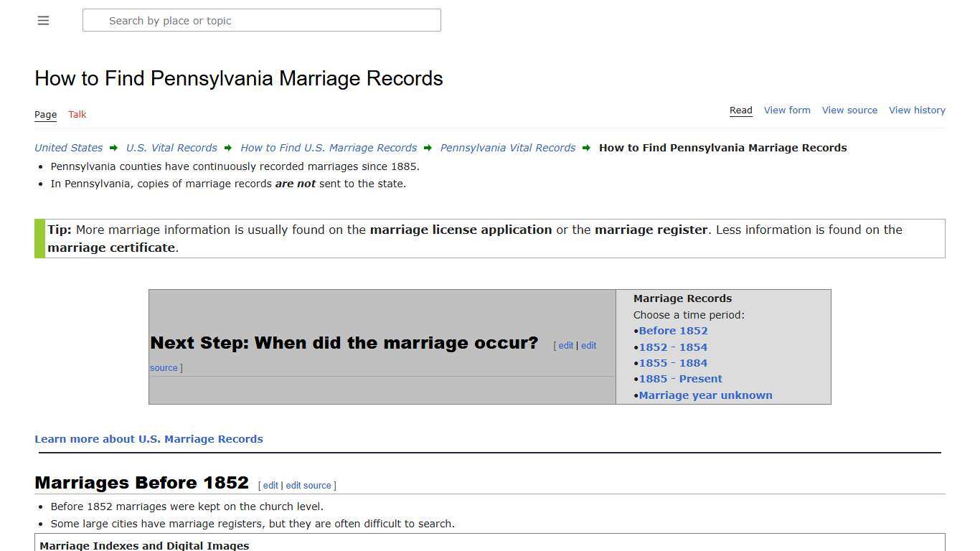Open the hamburger navigation menu

point(43,20)
